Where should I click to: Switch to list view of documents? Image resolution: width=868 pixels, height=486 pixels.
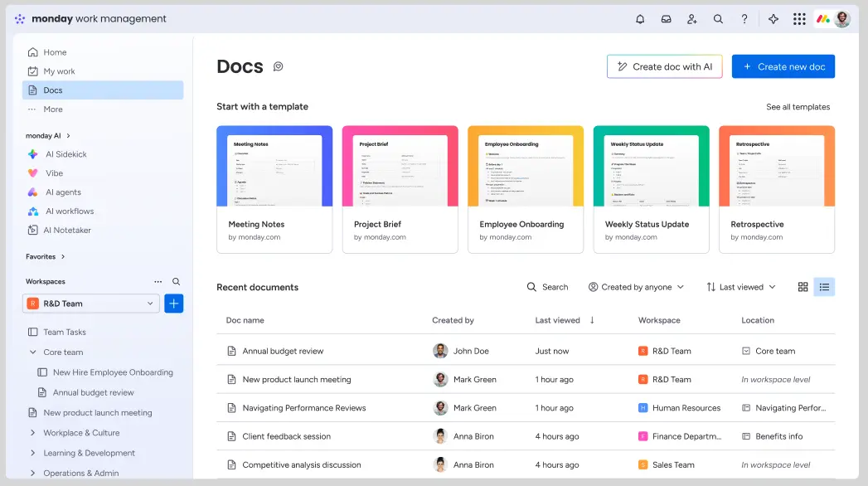pyautogui.click(x=824, y=287)
